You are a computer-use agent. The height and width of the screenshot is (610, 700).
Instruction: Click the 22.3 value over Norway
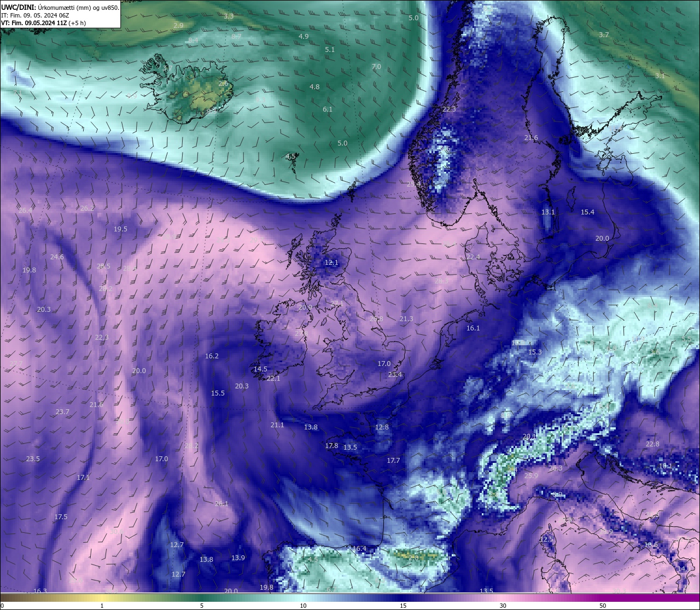pos(449,109)
